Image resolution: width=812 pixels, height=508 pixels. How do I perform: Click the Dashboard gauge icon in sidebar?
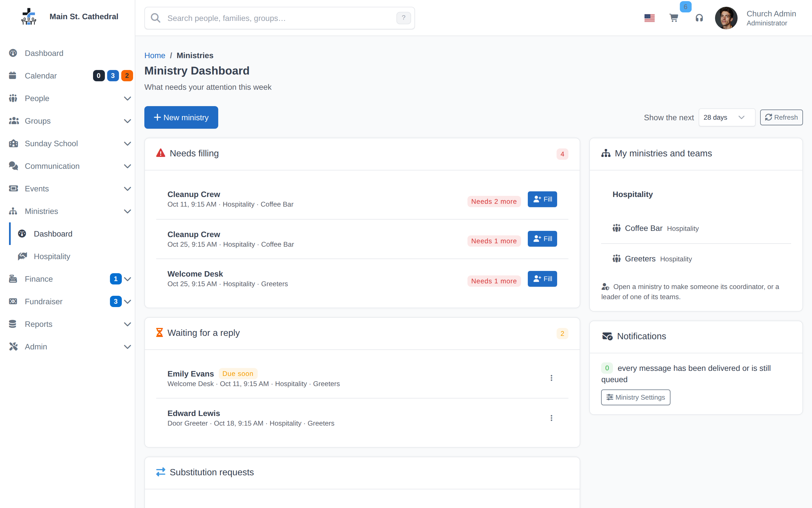[x=13, y=53]
